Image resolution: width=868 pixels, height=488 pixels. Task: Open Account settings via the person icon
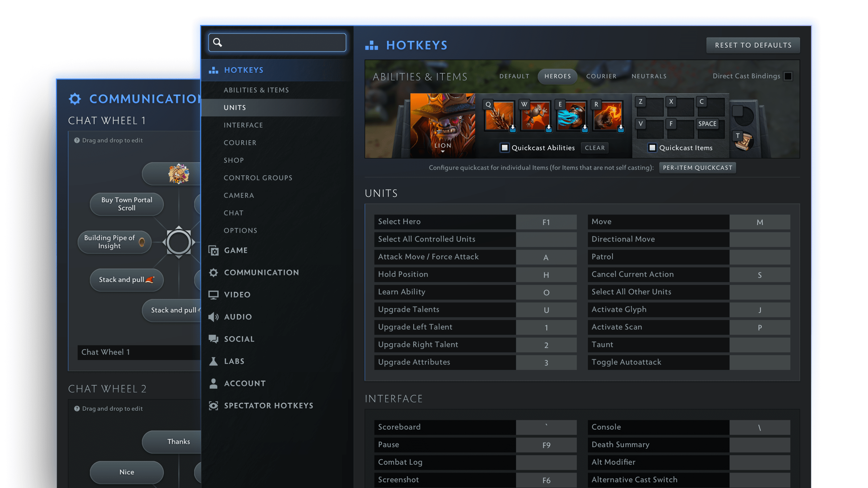[213, 383]
